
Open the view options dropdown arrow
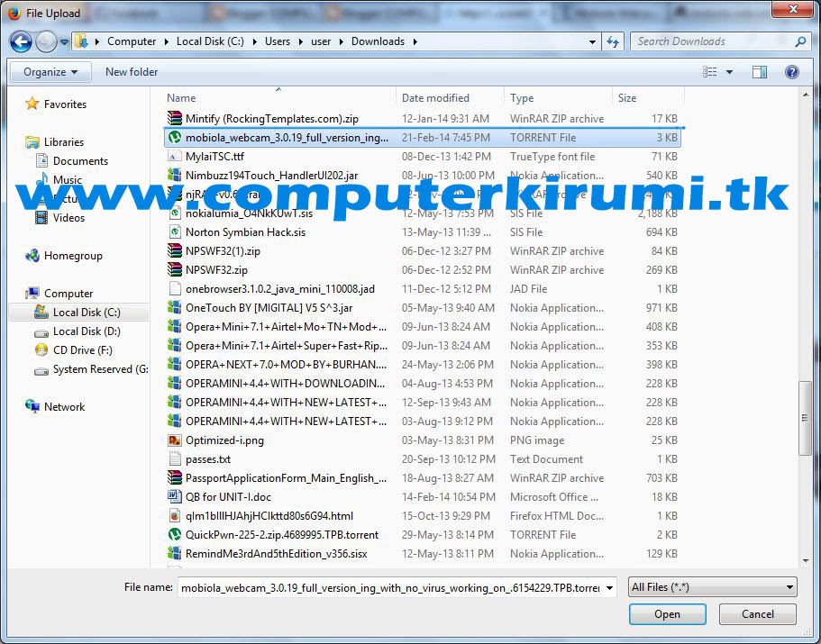click(729, 72)
